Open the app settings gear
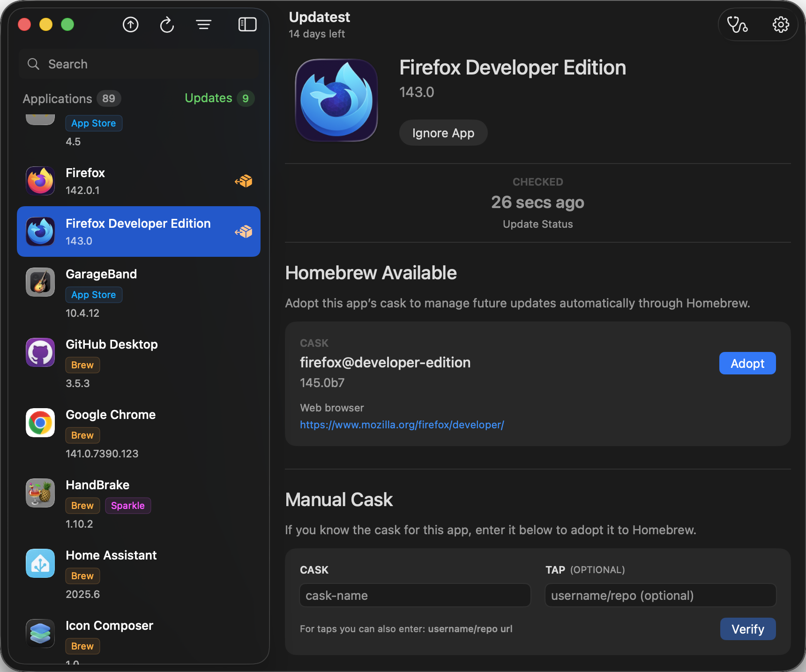Screen dimensions: 806x672 (781, 24)
